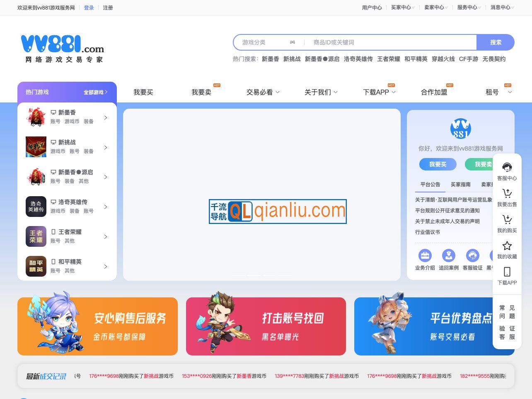Open 业务介绍 briefcase icon
Viewport: 532px width, 399px height.
coord(425,255)
